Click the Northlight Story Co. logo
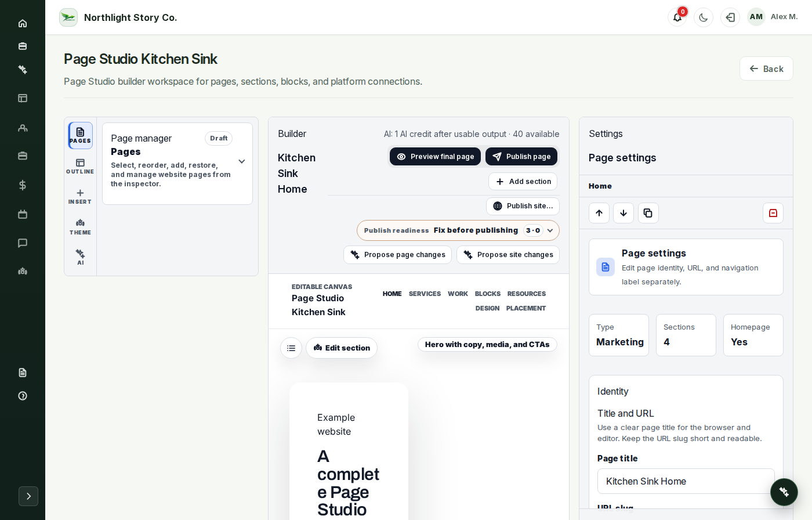The height and width of the screenshot is (520, 812). click(x=68, y=17)
